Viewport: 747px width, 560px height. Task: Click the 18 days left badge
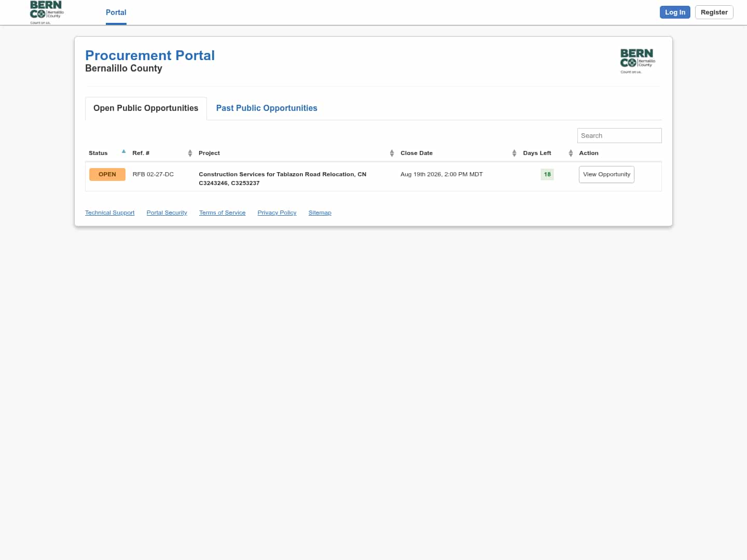coord(547,174)
